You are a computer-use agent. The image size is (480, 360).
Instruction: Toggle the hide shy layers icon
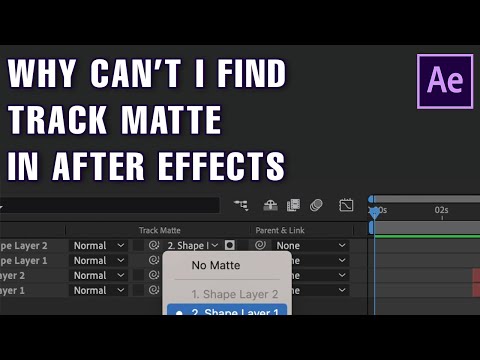[x=270, y=205]
